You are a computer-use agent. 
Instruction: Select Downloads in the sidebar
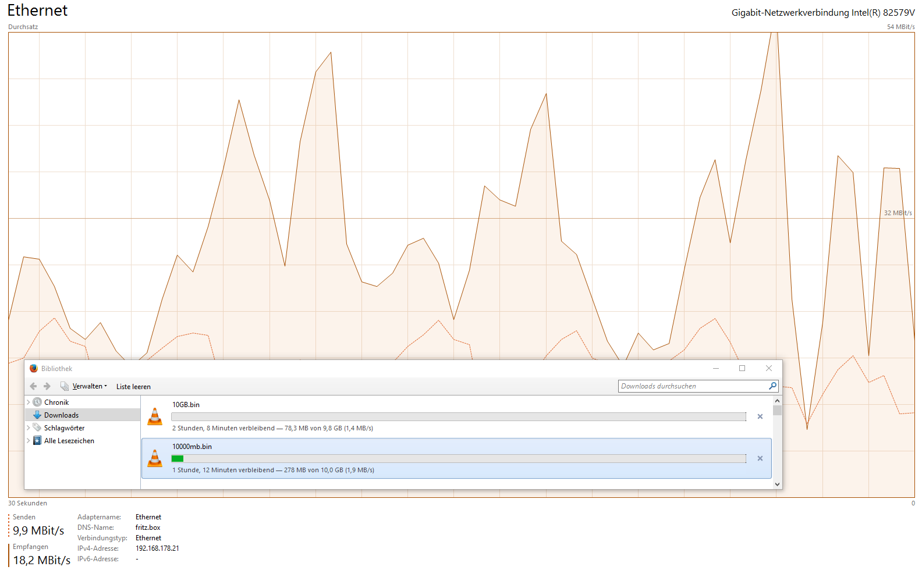tap(61, 415)
